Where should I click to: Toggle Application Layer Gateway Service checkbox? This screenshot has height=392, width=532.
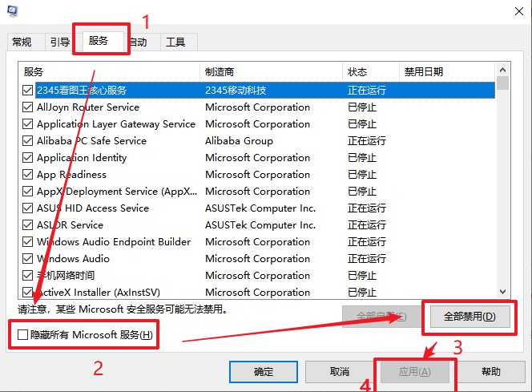(x=27, y=124)
